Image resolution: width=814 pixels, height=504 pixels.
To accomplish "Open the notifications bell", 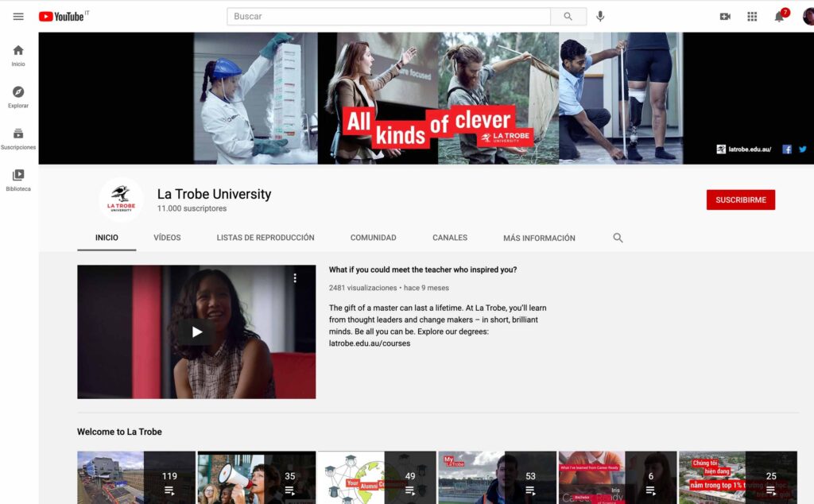I will (779, 17).
